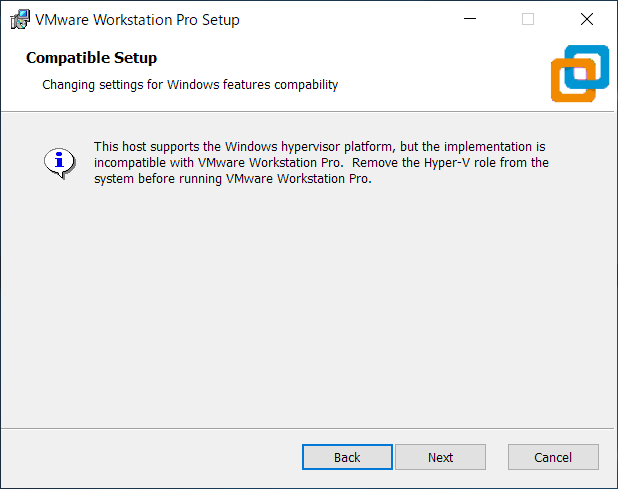Viewport: 618px width, 489px height.
Task: Click 'Changing settings for Windows features compability' text
Action: (190, 85)
